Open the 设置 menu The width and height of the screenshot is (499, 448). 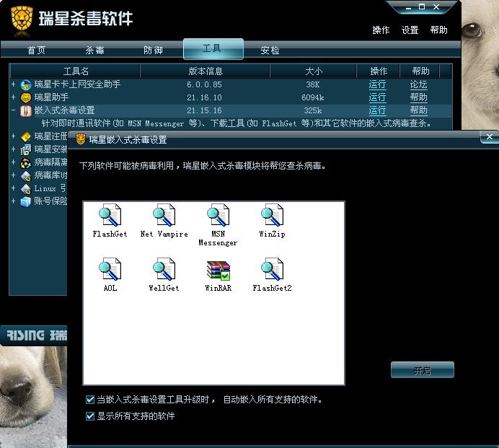[x=410, y=30]
